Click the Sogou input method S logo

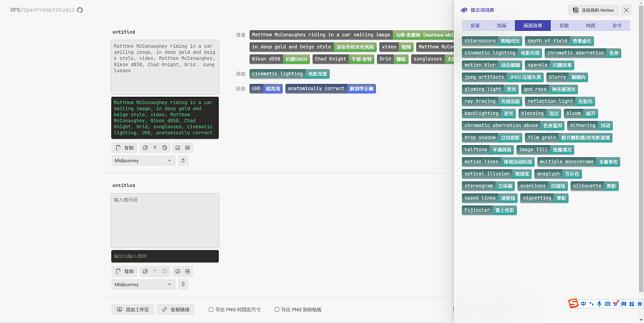click(573, 303)
